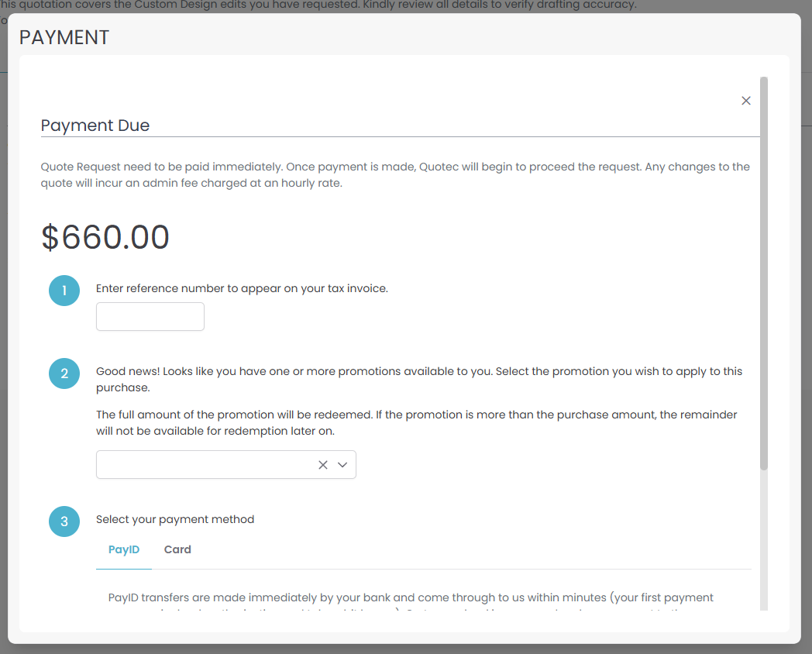The height and width of the screenshot is (654, 812).
Task: Click the step 2 circle icon
Action: (x=64, y=374)
